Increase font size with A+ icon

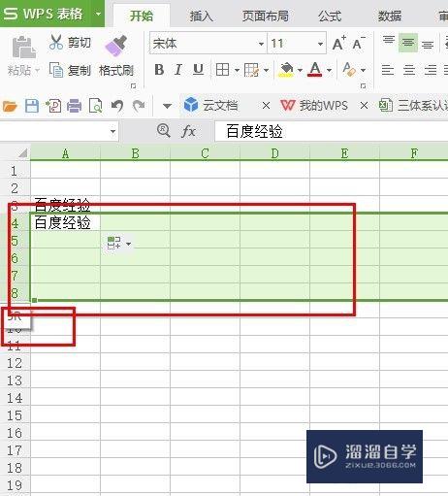339,43
